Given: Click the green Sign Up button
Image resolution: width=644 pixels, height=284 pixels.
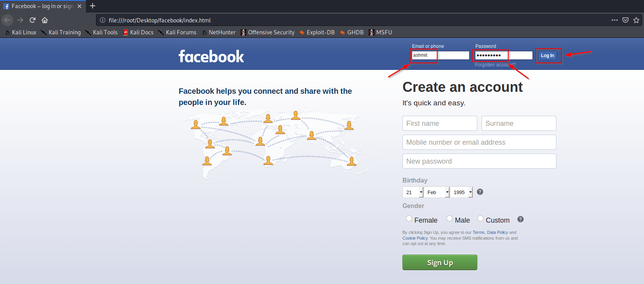Looking at the screenshot, I should (440, 262).
